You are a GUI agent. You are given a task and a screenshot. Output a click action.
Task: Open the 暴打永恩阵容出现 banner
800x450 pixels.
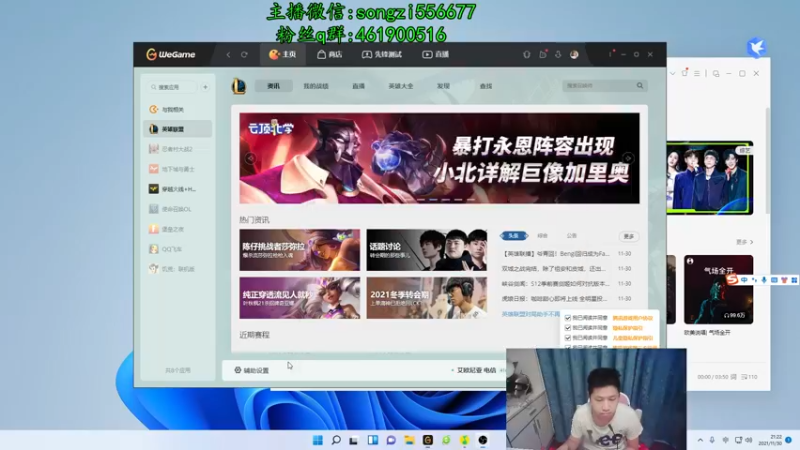pyautogui.click(x=439, y=158)
